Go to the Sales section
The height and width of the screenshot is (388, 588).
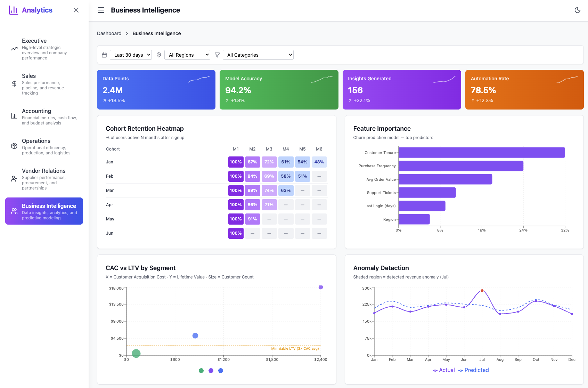point(44,84)
